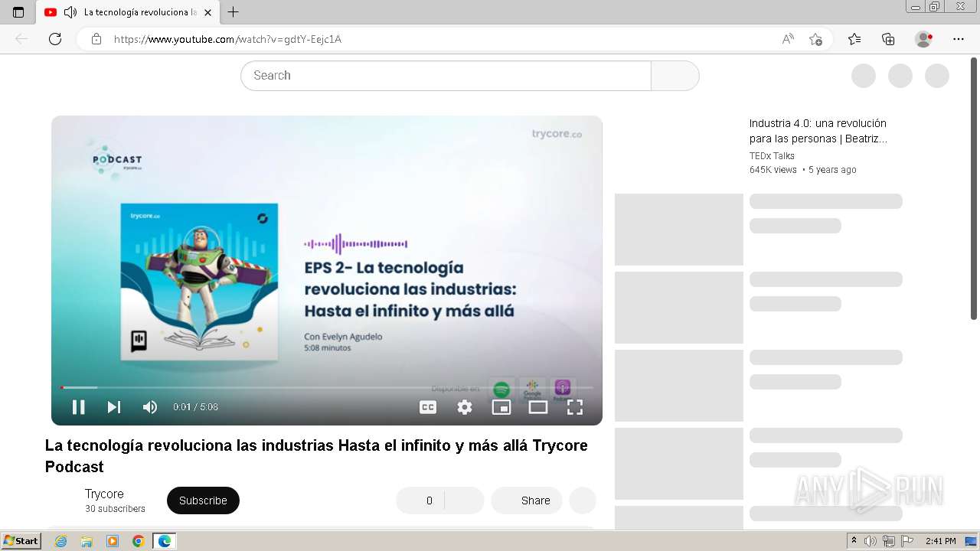The height and width of the screenshot is (551, 980).
Task: Click the Apple Podcasts logo in video
Action: [x=562, y=390]
